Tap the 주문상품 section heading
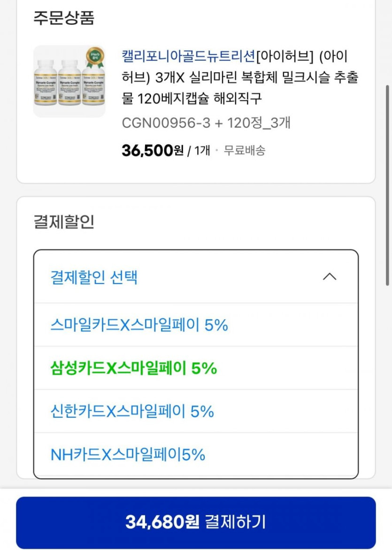Image resolution: width=392 pixels, height=550 pixels. [x=64, y=18]
